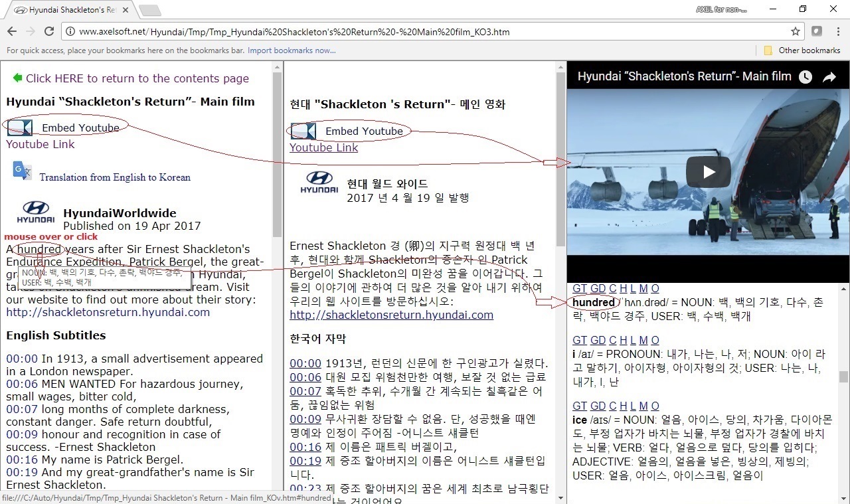Click the Google Translate icon

click(22, 171)
